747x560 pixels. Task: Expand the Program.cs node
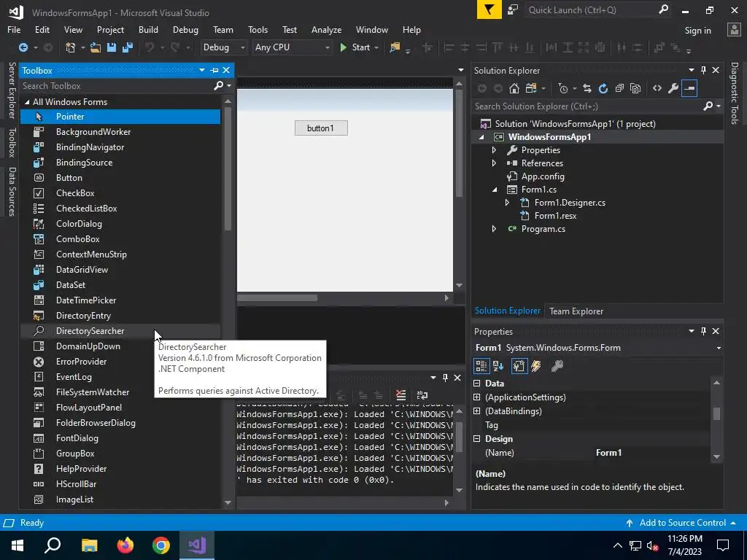(x=494, y=229)
